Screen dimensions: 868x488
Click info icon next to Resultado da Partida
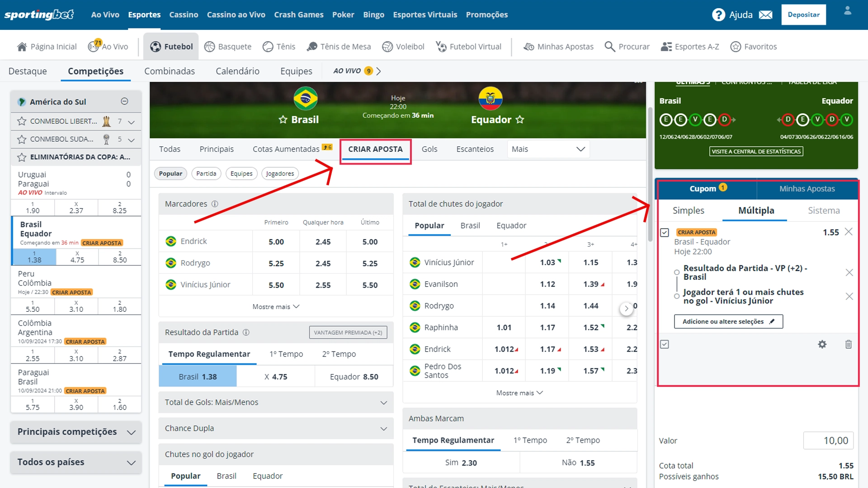point(246,332)
